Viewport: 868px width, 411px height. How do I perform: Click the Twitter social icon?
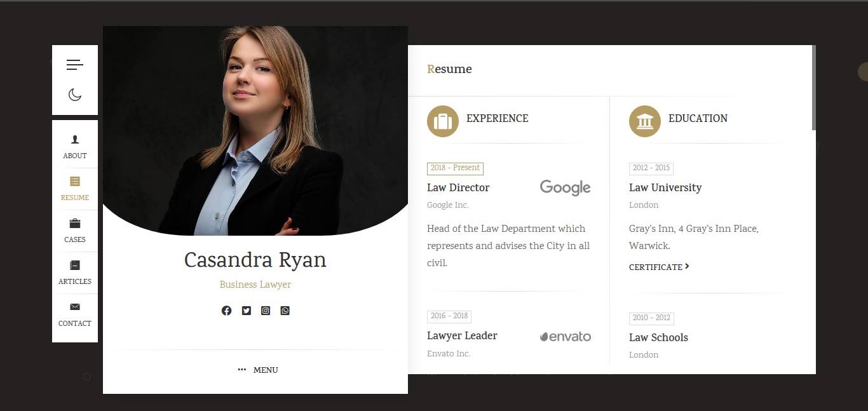pos(246,311)
